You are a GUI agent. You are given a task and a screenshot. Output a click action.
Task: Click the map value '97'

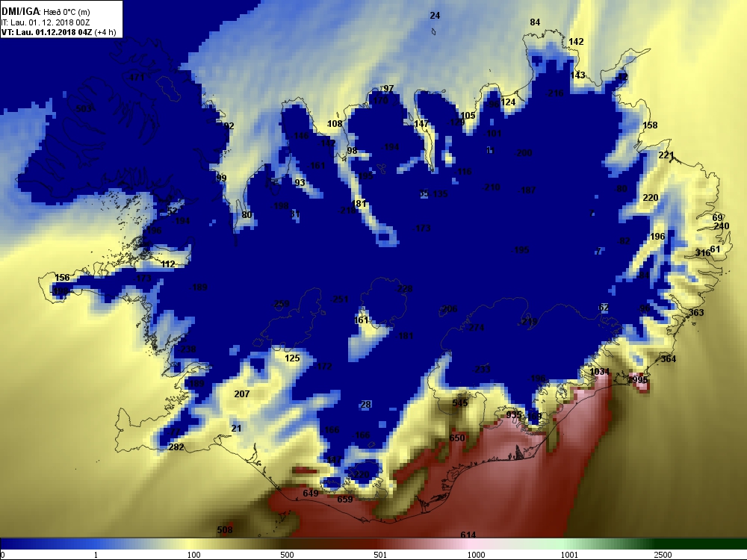(388, 89)
